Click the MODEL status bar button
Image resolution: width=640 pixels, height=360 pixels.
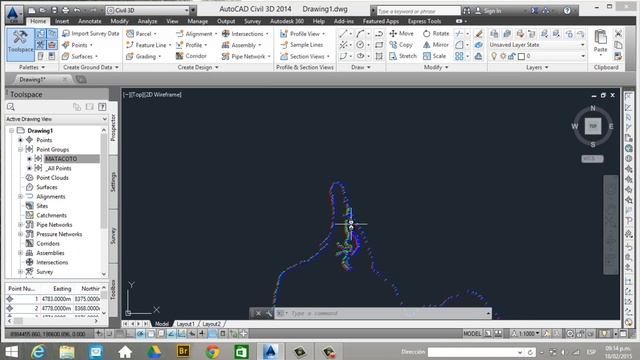[x=472, y=333]
